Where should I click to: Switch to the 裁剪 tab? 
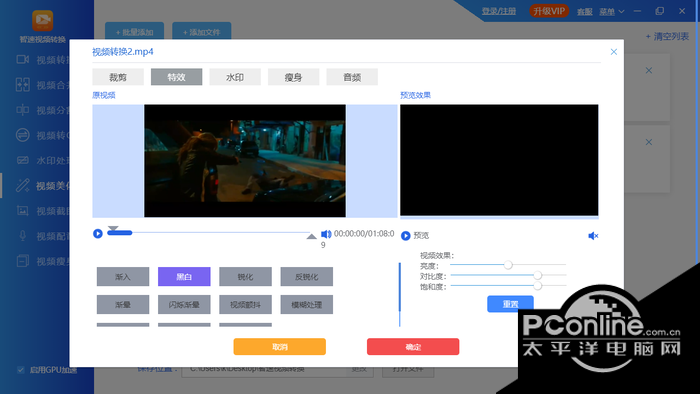point(118,77)
